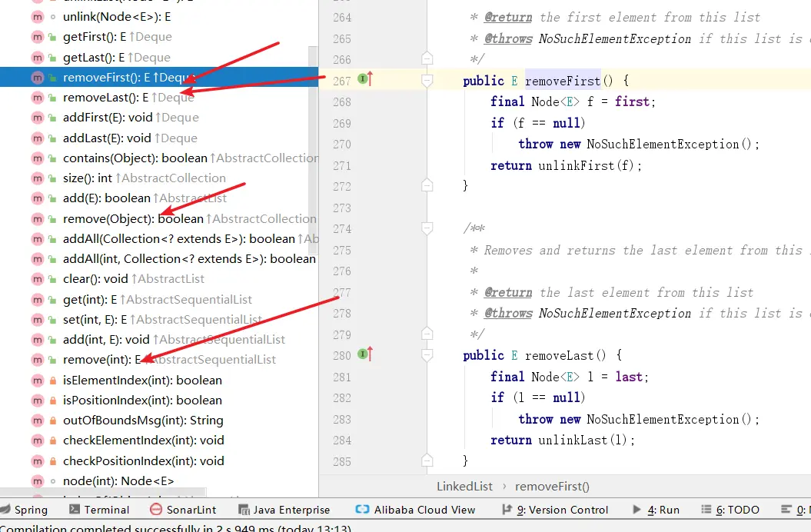The image size is (811, 532).
Task: Click public visibility icon of removeLast()
Action: [x=52, y=98]
